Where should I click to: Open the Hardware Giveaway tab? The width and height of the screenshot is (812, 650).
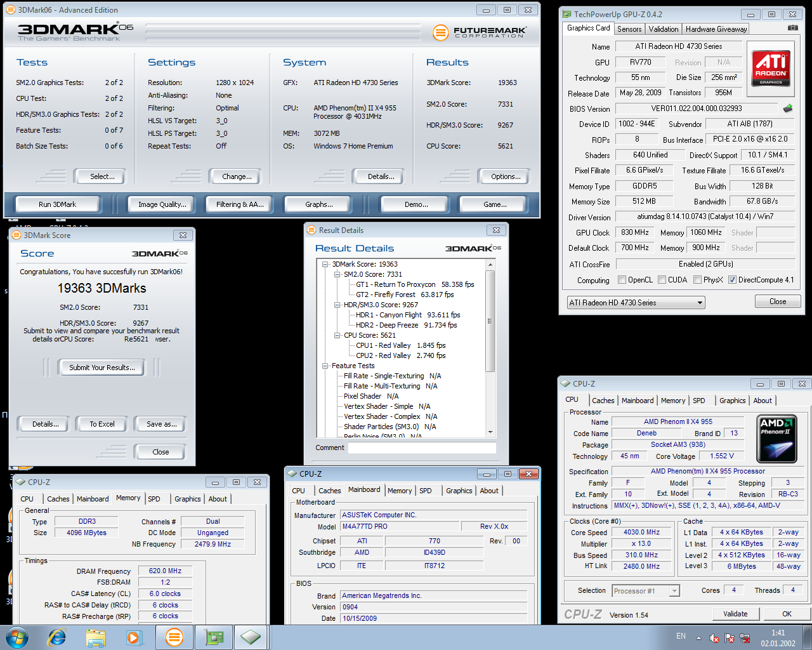(x=716, y=29)
